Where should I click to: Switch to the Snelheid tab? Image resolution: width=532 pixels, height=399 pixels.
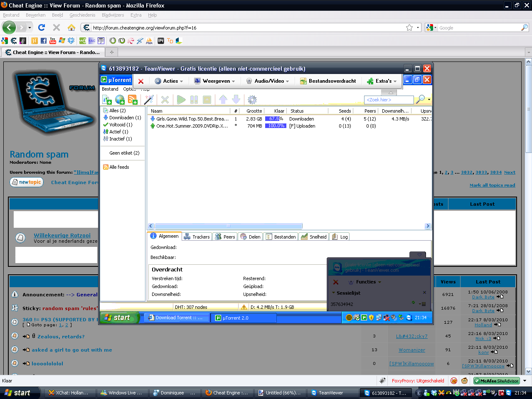click(314, 237)
